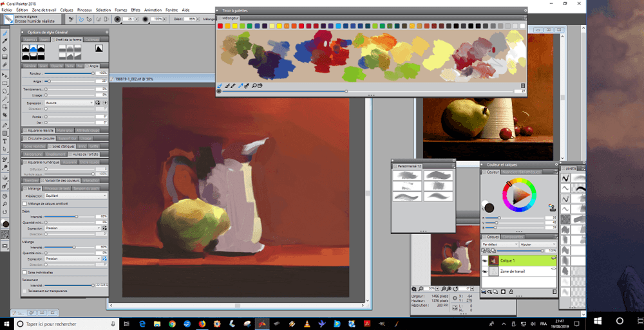This screenshot has width=644, height=330.
Task: Open the Débit Expression Pression dropdown
Action: [72, 228]
